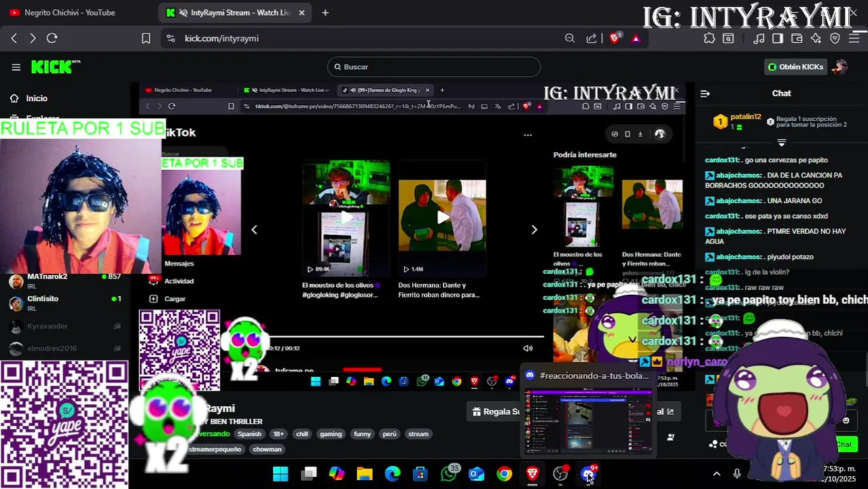Open Google Chrome from the taskbar
Screen dimensions: 868x489
coord(504,474)
